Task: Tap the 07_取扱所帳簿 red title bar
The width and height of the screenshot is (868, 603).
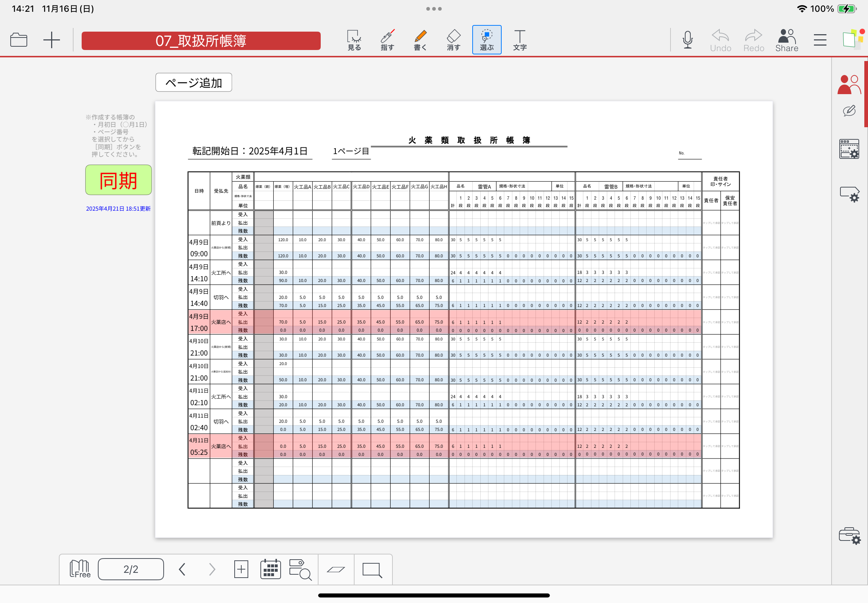Action: (x=201, y=40)
